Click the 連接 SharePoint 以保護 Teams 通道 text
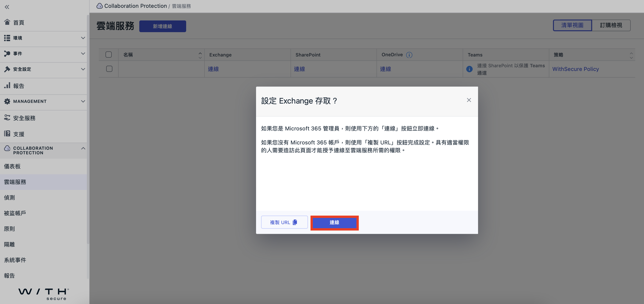644x304 pixels. point(511,69)
